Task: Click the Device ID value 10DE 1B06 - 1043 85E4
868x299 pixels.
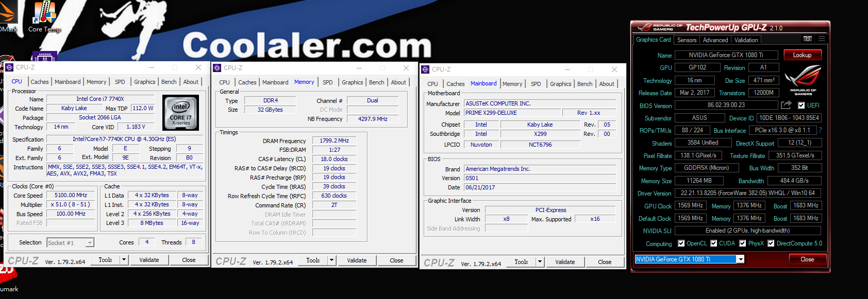Action: (x=789, y=118)
